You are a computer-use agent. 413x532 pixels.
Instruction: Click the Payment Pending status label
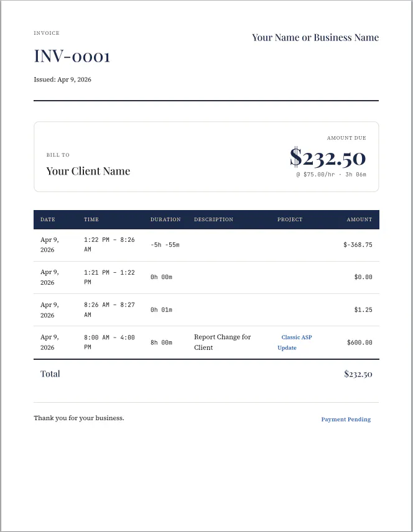pyautogui.click(x=346, y=420)
